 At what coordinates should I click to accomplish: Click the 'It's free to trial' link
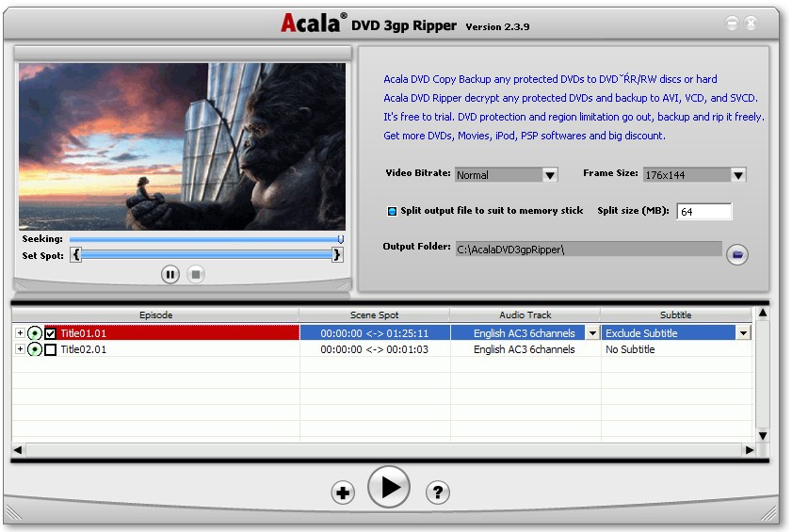(x=574, y=117)
